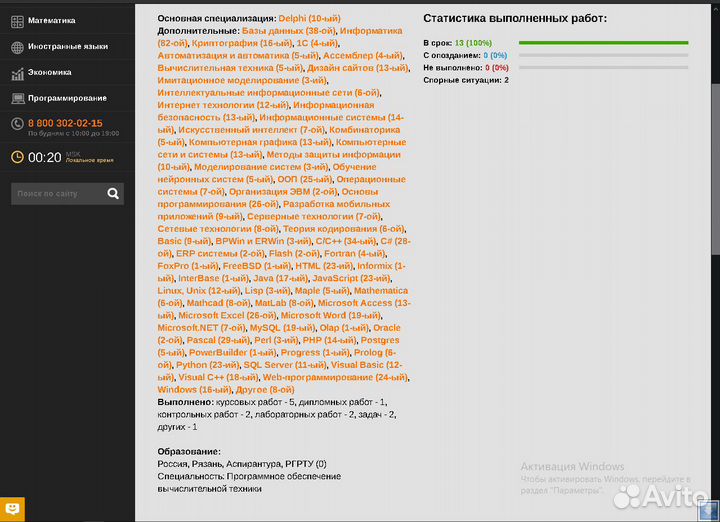Open the Иностранные языки menu section
Viewport: 720px width, 522px height.
(x=68, y=47)
